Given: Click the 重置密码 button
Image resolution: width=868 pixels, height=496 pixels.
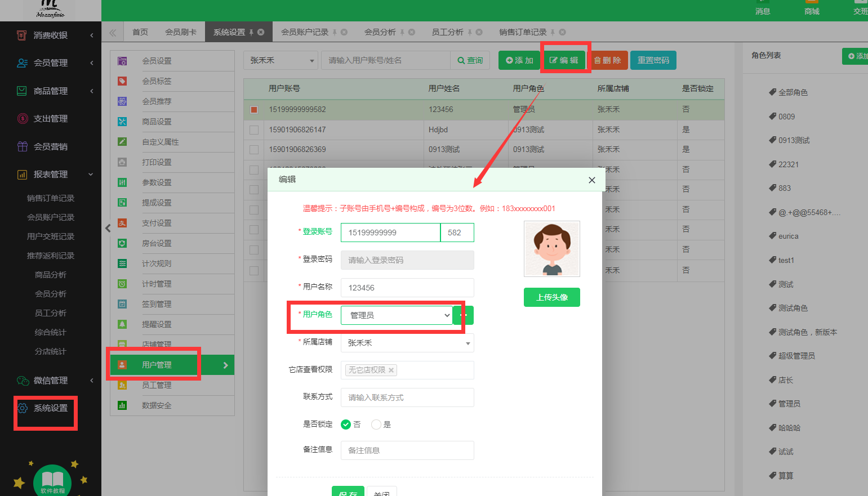Looking at the screenshot, I should click(653, 60).
